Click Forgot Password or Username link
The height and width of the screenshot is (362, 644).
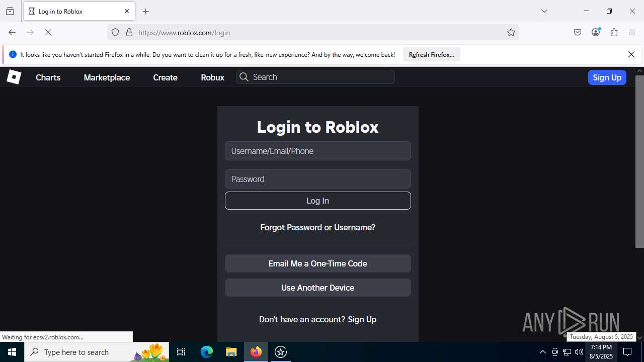(x=318, y=227)
